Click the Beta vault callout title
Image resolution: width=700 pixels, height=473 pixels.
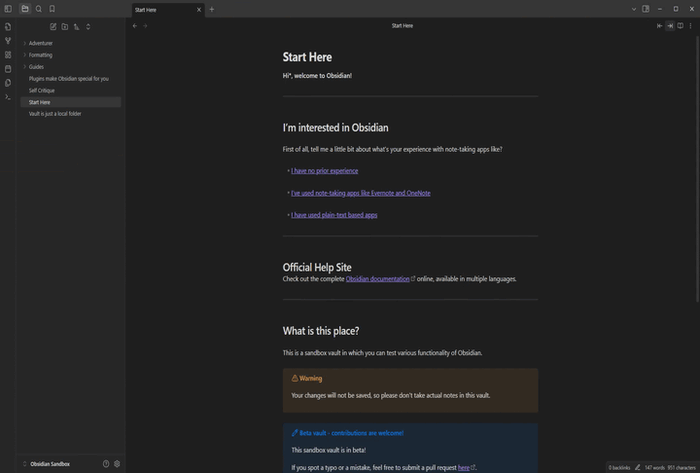(x=351, y=433)
